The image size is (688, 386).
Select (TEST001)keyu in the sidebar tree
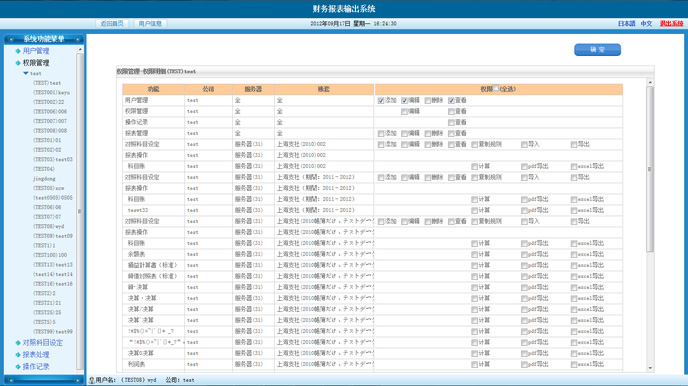[x=51, y=93]
